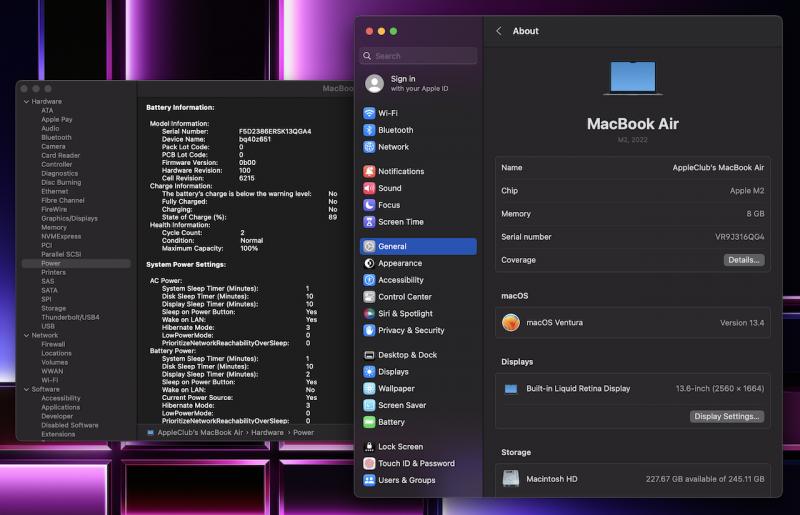The width and height of the screenshot is (800, 515).
Task: Open the Privacy & Security pane
Action: click(x=411, y=330)
